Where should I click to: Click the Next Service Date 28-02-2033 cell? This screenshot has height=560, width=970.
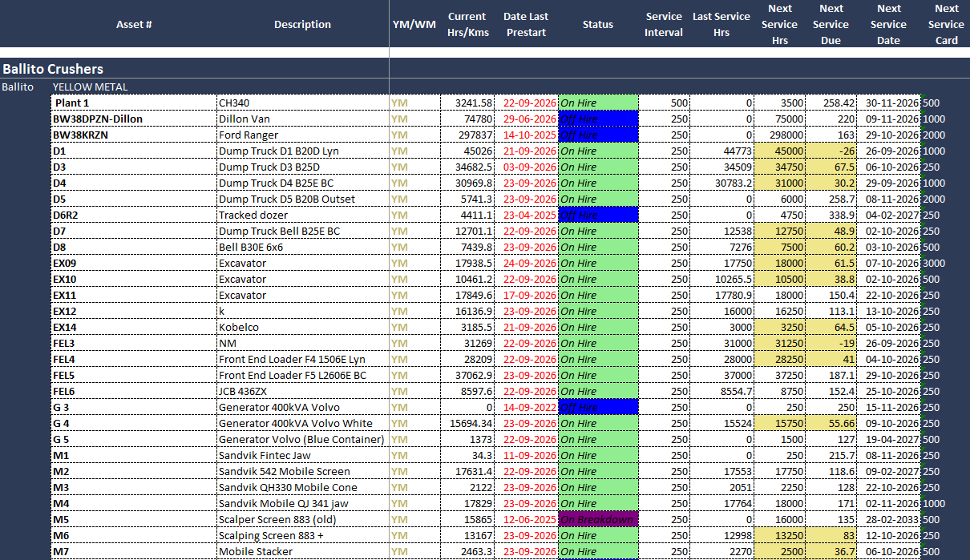[888, 519]
